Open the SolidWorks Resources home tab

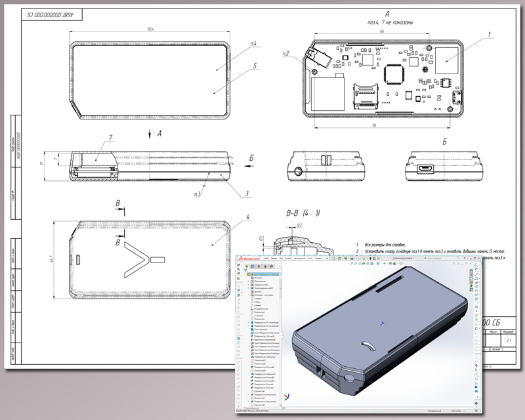pyautogui.click(x=471, y=270)
